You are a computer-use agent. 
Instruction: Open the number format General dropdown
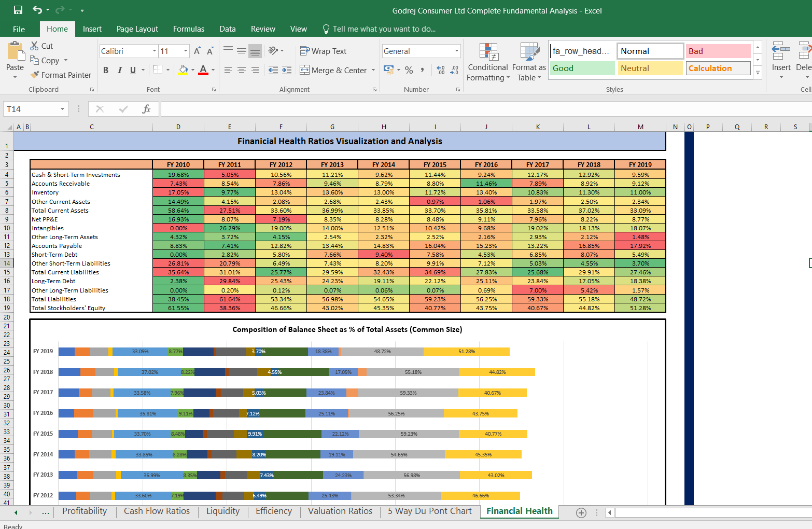coord(457,51)
